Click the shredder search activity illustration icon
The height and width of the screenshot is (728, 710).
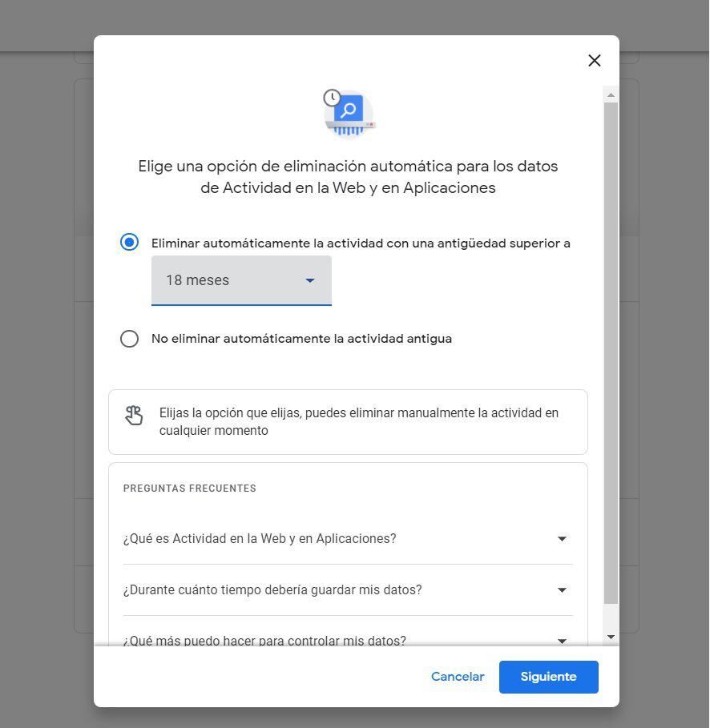[349, 114]
